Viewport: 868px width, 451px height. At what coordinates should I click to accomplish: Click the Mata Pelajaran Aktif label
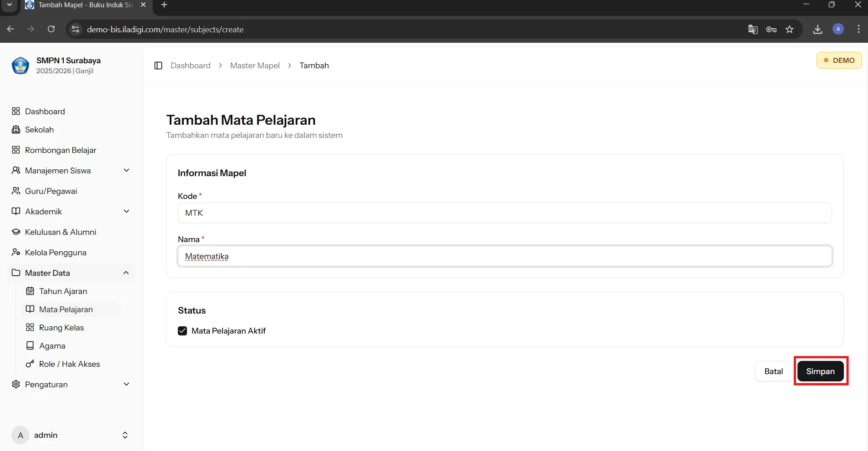tap(228, 331)
